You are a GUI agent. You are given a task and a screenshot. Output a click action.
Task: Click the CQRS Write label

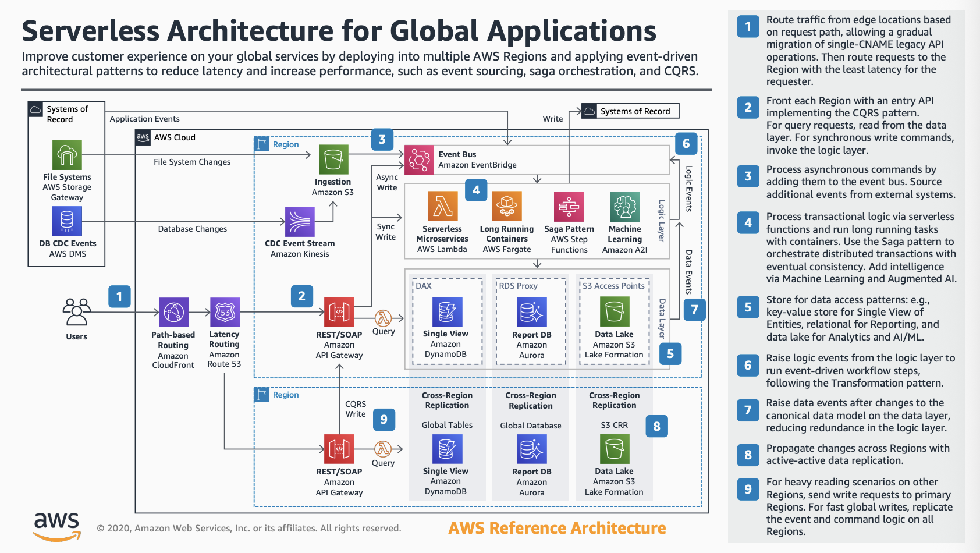click(x=356, y=409)
